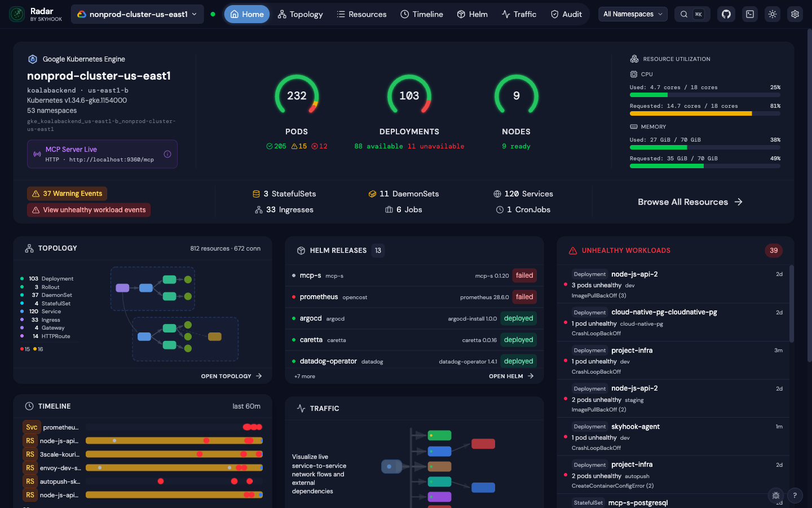The width and height of the screenshot is (812, 508).
Task: Open node-js-api-2 staging unhealthy workload
Action: coord(673,398)
